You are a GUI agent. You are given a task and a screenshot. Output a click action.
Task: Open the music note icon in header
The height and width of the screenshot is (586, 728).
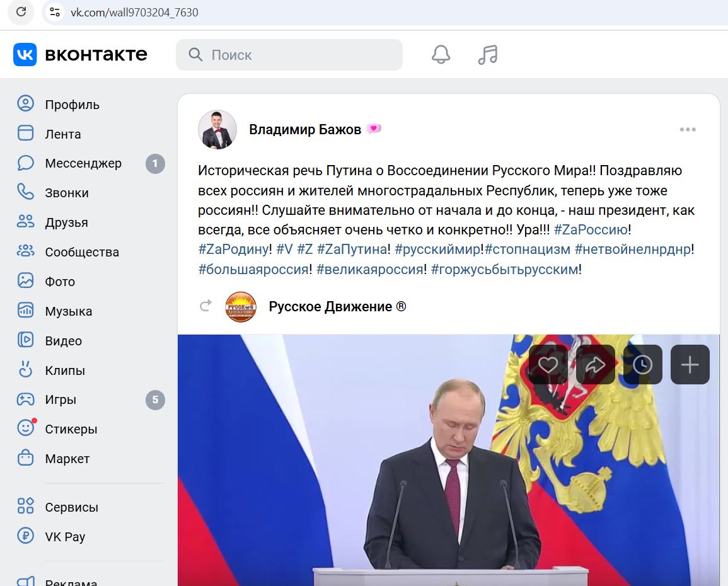(x=488, y=55)
